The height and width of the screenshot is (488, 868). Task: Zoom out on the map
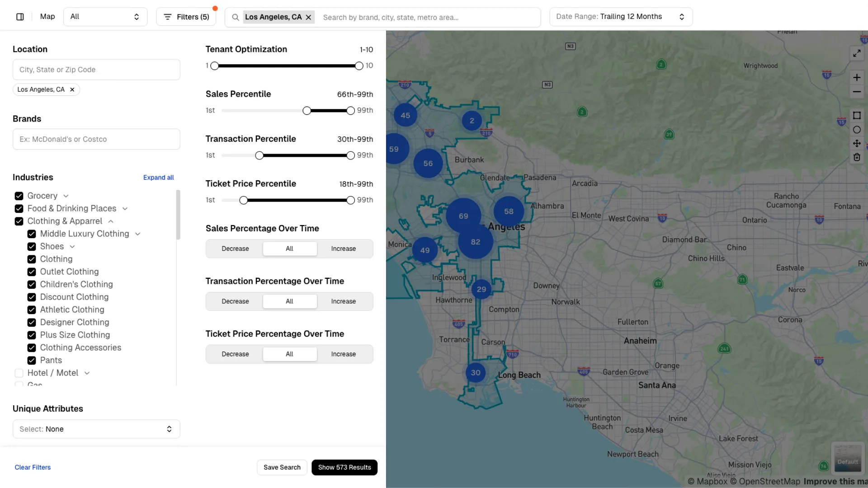857,92
